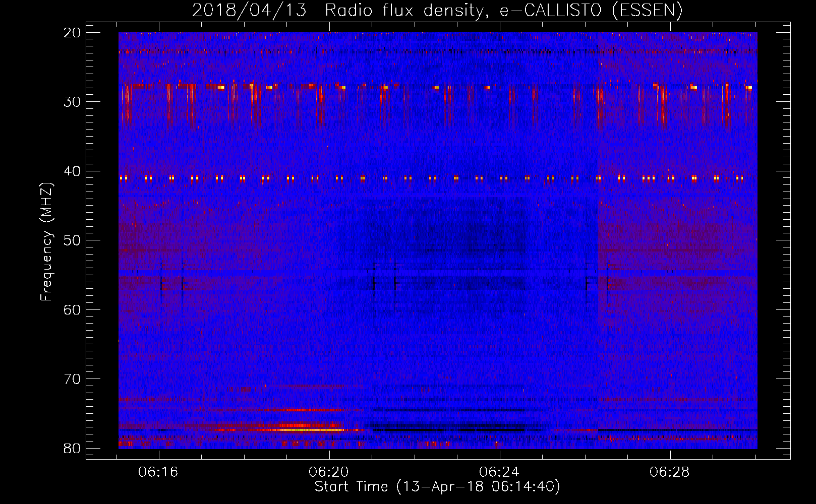Click the plot title with e-CALLISTO (ESSEN)
The image size is (816, 504).
coord(437,10)
